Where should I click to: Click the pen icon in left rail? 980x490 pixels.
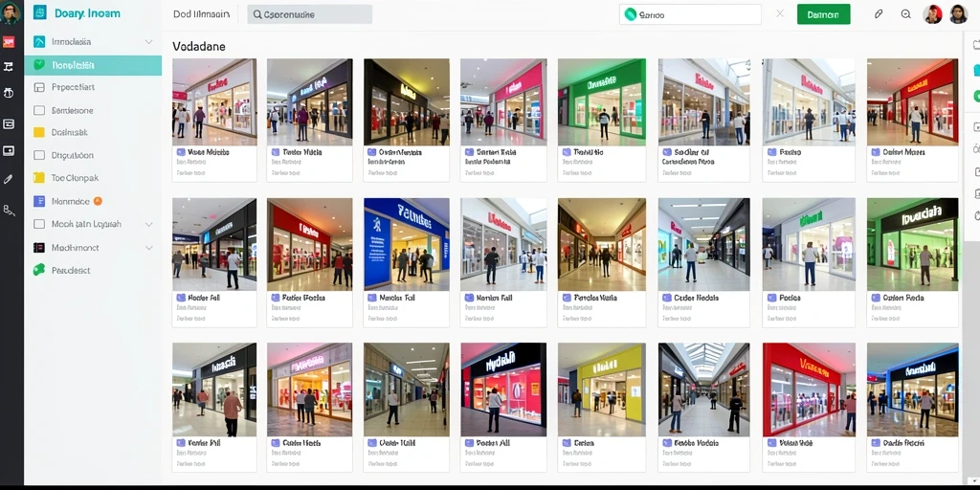[8, 179]
